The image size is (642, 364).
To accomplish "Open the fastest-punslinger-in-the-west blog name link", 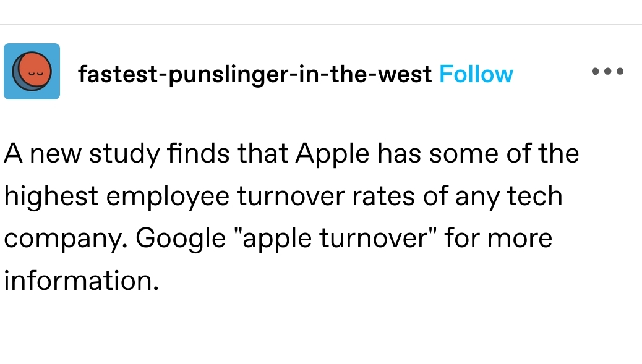I will pyautogui.click(x=255, y=74).
